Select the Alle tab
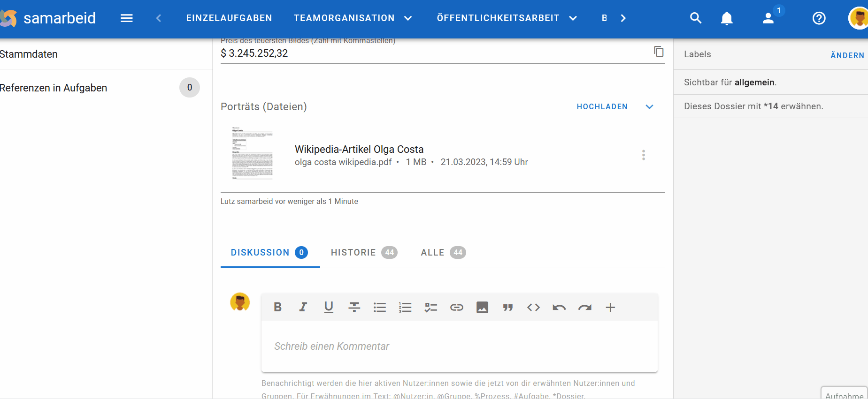868x399 pixels. (443, 253)
